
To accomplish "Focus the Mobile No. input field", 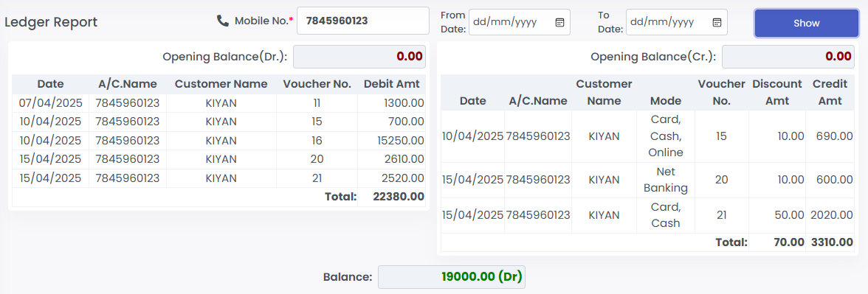I will click(x=363, y=21).
